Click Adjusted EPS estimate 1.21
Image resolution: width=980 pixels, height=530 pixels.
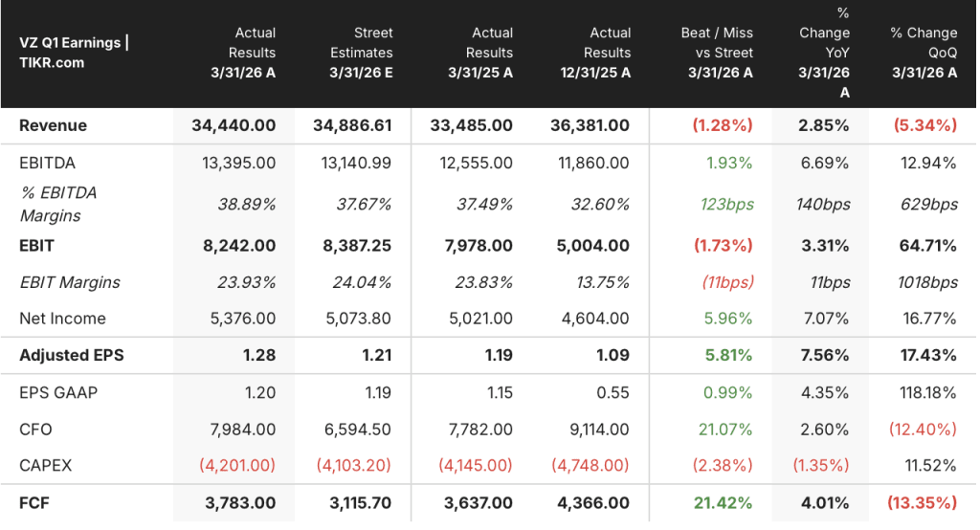click(x=377, y=356)
